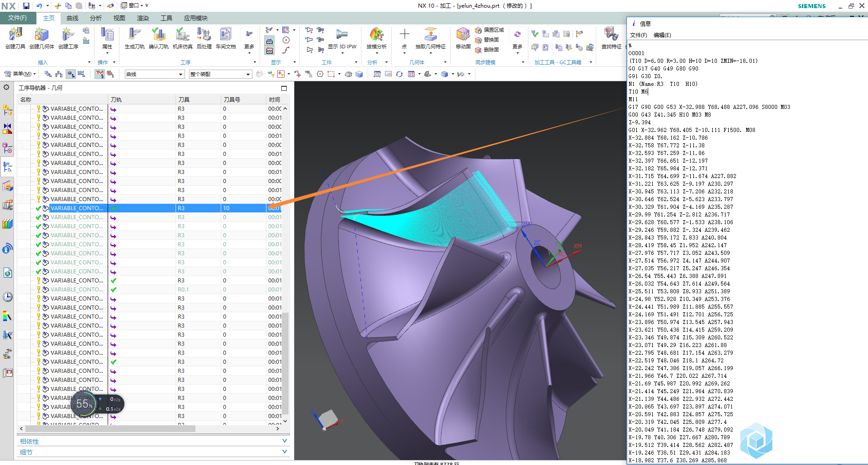
Task: Click the T10 M6 line in the G-code listing
Action: (638, 91)
